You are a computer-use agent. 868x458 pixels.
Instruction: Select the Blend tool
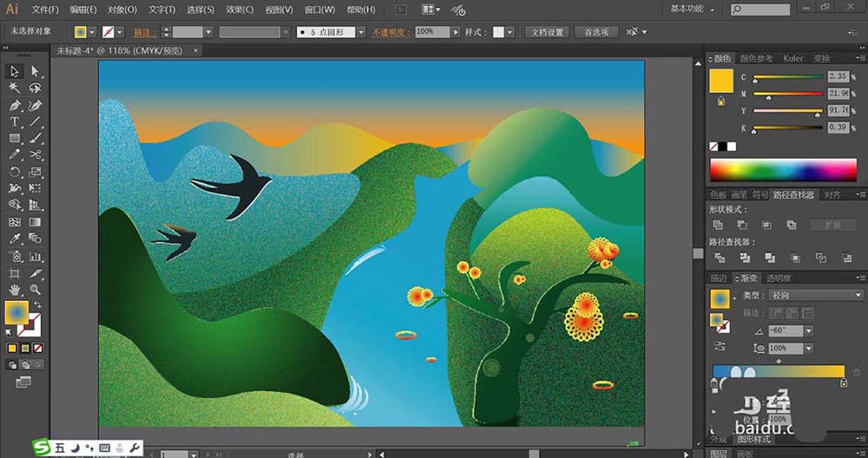(x=36, y=239)
